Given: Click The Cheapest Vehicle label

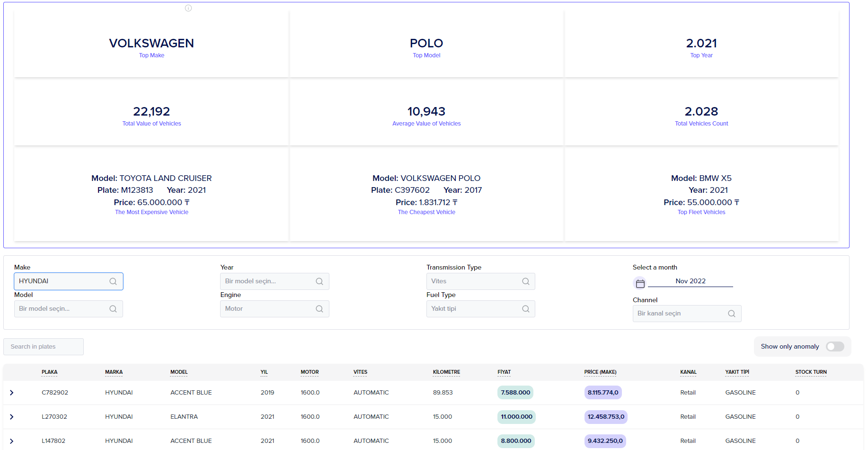Looking at the screenshot, I should (426, 212).
